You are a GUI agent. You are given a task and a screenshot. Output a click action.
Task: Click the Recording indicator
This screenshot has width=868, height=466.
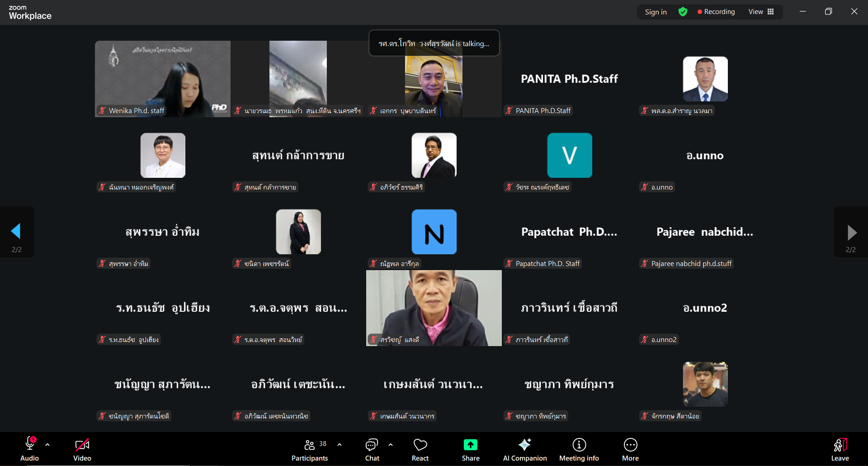coord(716,12)
